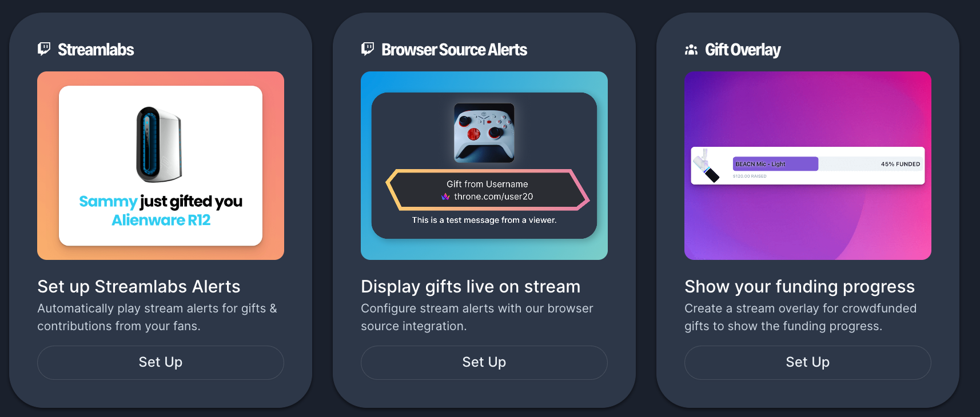Viewport: 980px width, 417px height.
Task: Click the Twitch icon beside Streamlabs
Action: (44, 49)
